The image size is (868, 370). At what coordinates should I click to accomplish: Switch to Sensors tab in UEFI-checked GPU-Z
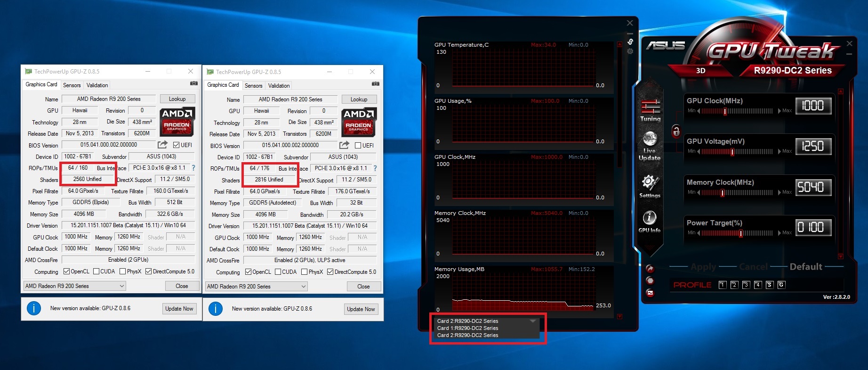tap(72, 85)
